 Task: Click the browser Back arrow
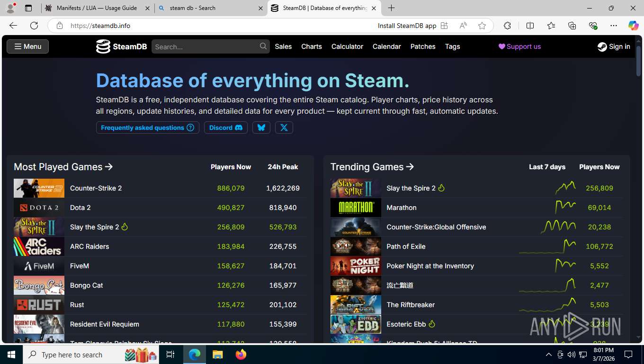13,26
